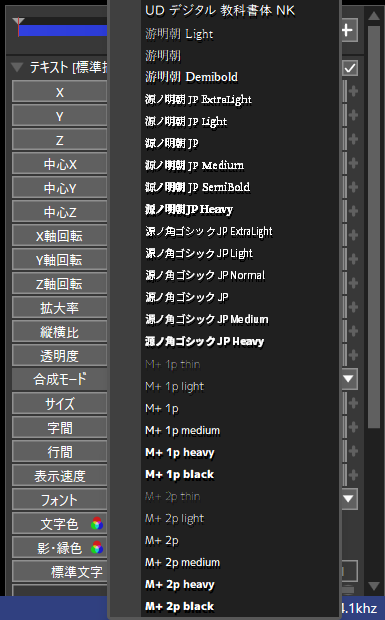Click the large plus add-effect button at top
The image size is (385, 620).
click(x=349, y=30)
